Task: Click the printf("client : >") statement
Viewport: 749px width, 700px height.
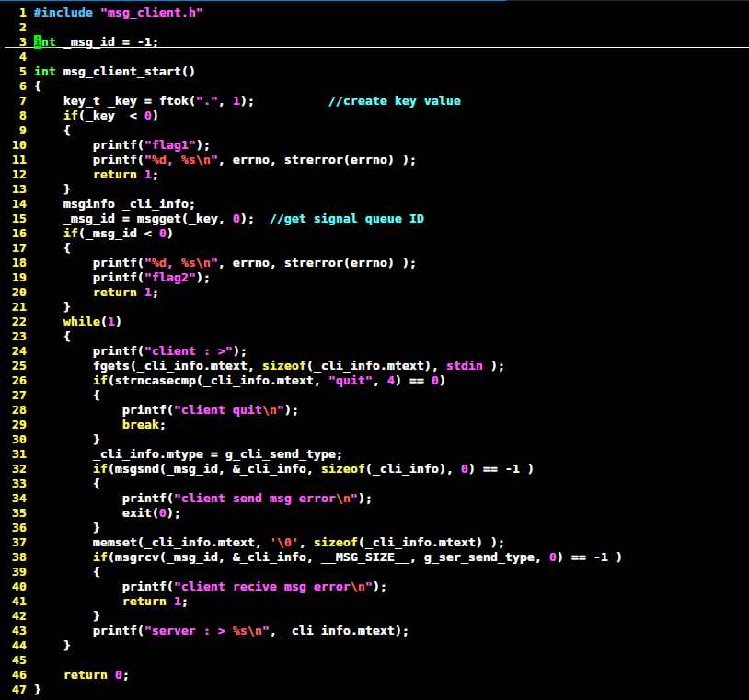Action: tap(169, 351)
